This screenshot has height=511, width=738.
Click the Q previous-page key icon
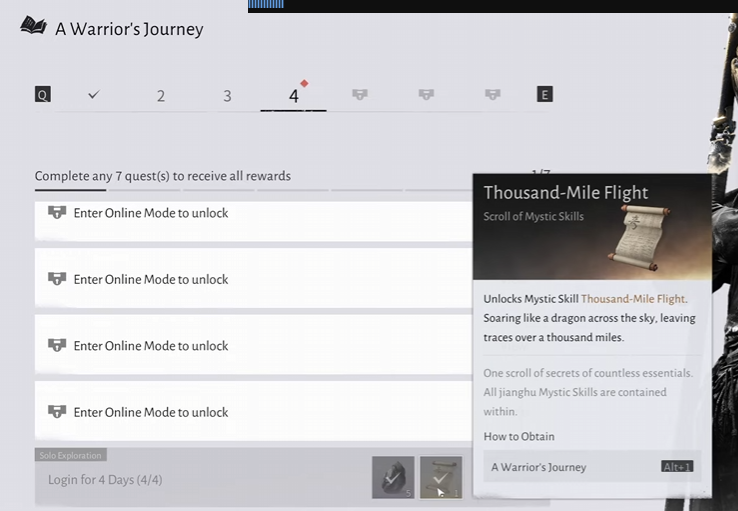pos(42,95)
